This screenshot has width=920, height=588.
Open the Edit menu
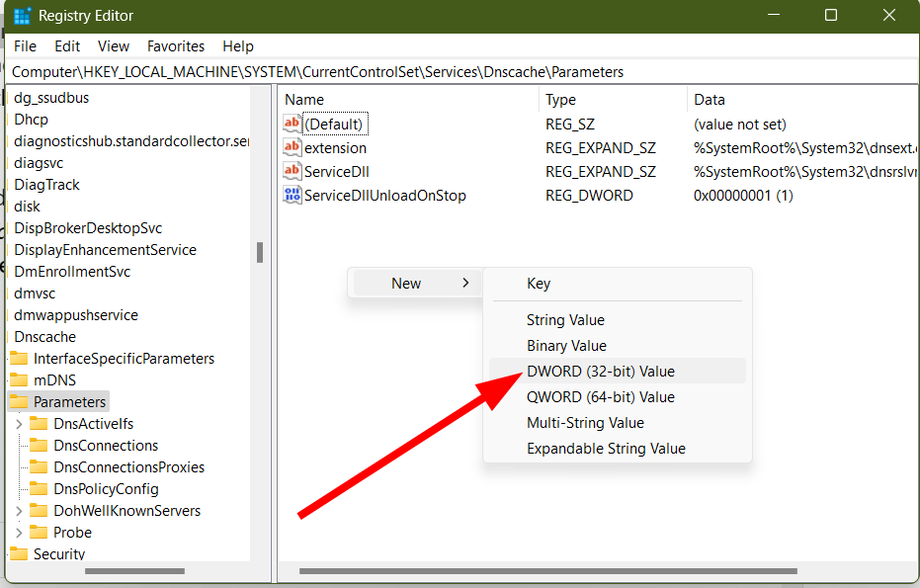point(67,46)
